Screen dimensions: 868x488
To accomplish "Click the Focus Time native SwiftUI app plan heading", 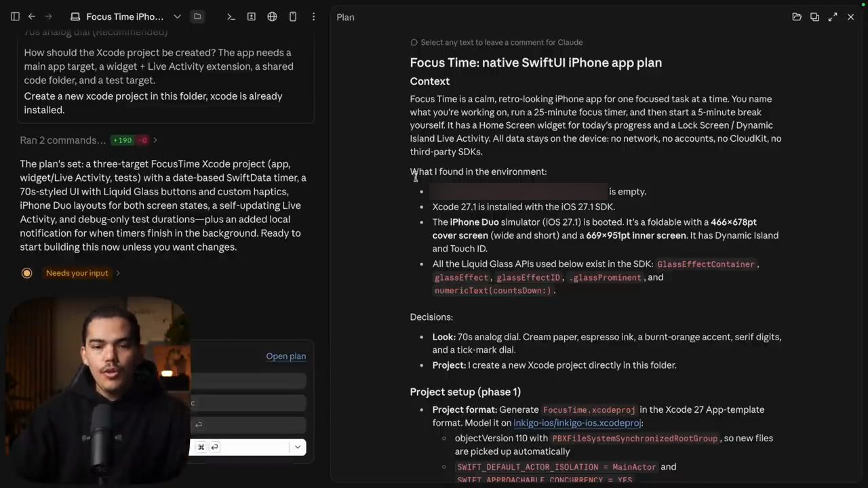I will [536, 62].
